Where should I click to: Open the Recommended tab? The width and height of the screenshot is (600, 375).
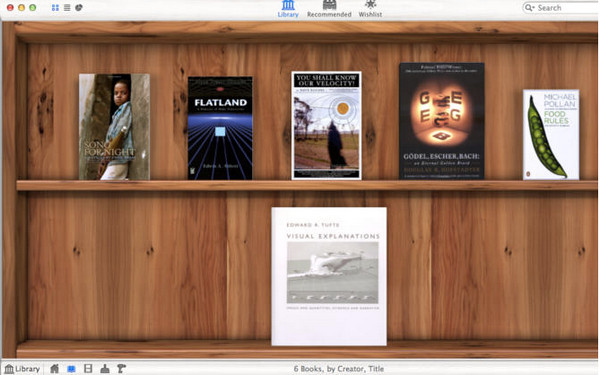329,9
